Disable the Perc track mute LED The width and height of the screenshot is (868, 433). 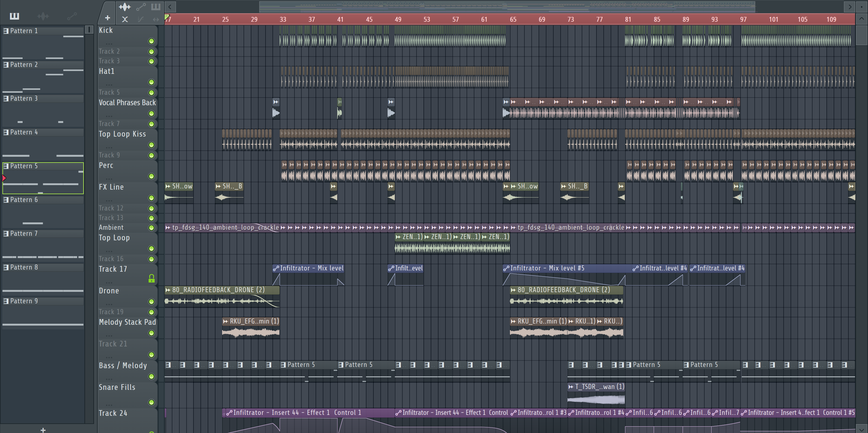pyautogui.click(x=152, y=176)
